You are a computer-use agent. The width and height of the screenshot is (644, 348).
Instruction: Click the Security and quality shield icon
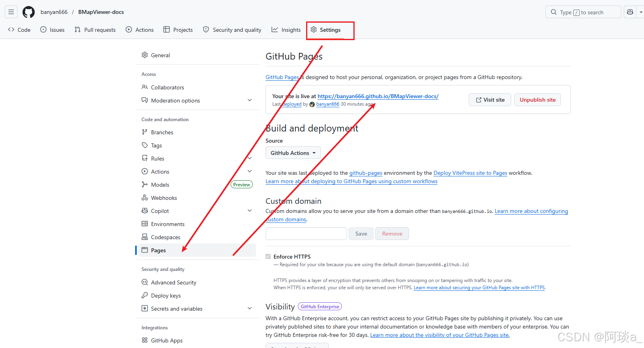coord(206,29)
